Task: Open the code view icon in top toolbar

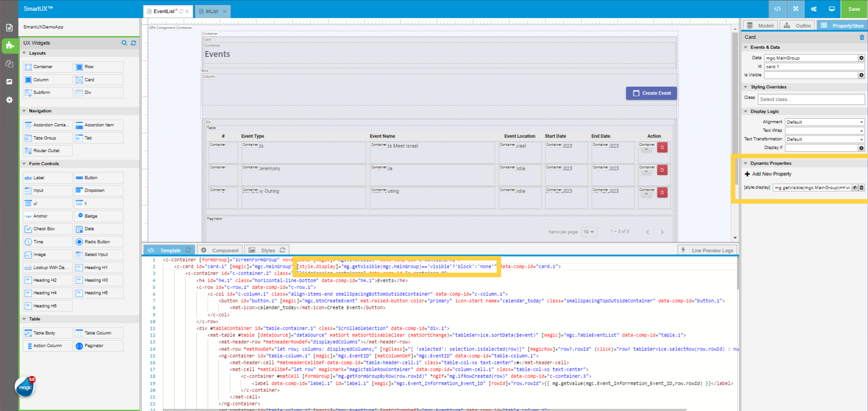Action: 777,9
